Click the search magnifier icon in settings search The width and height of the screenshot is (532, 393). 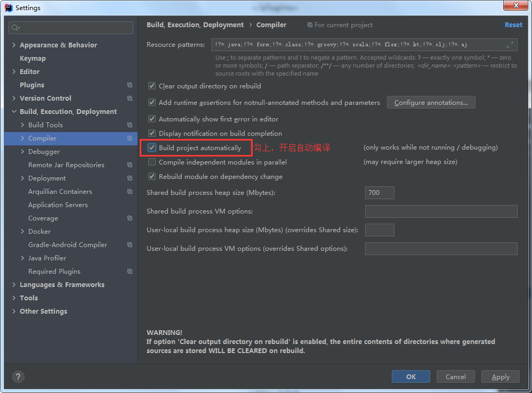(x=15, y=28)
